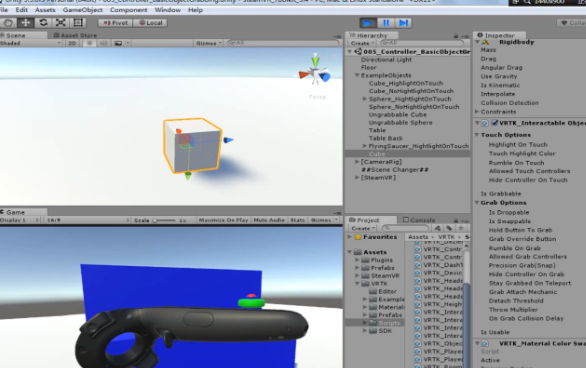This screenshot has height=368, width=586.
Task: Collapse the ExampleObjects tree node
Action: click(357, 75)
